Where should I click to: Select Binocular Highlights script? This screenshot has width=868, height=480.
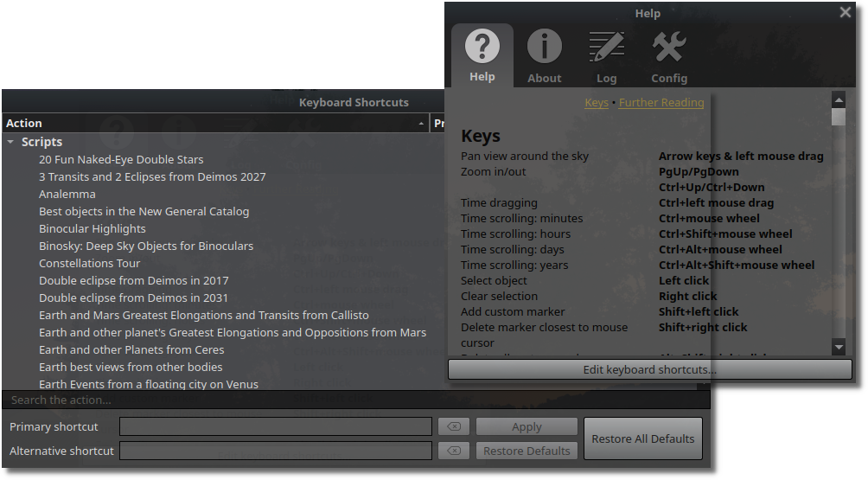93,228
